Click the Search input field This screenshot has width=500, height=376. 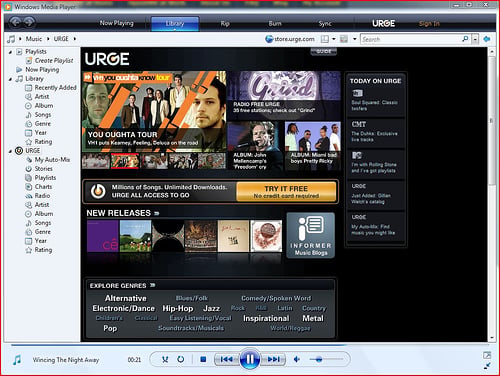[411, 39]
